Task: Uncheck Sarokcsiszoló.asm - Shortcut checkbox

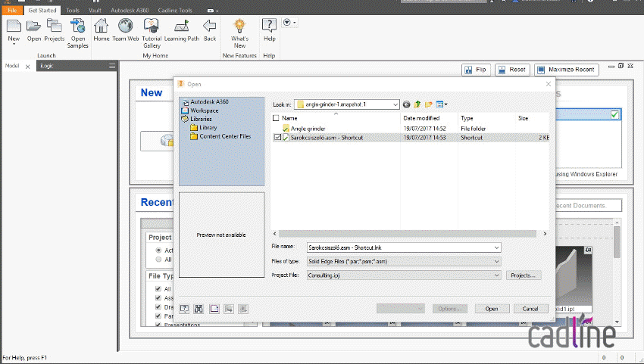Action: click(x=277, y=138)
